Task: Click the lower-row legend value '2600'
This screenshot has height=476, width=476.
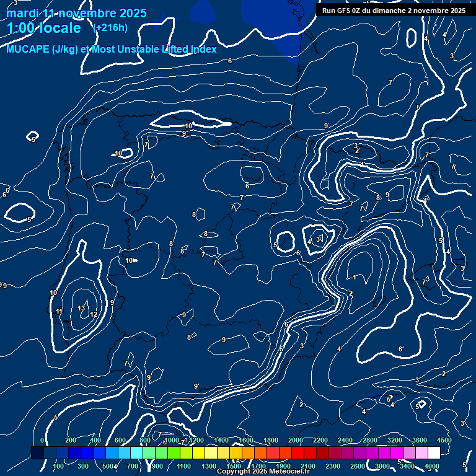Action: coord(357,466)
